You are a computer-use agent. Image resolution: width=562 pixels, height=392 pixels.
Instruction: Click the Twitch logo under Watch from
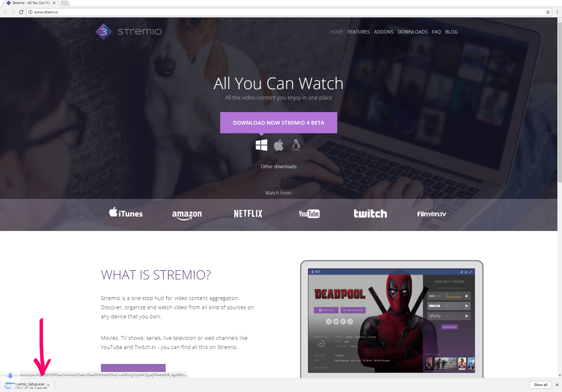coord(370,214)
